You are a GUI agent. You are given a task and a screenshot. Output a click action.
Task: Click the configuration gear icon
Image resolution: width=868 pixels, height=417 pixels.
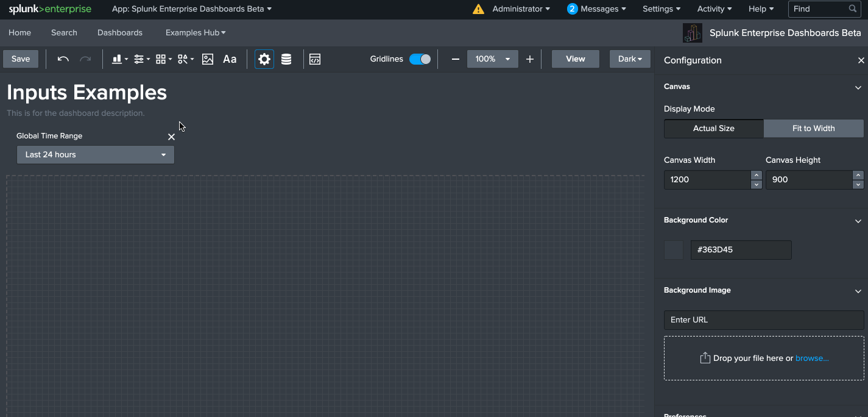click(264, 59)
